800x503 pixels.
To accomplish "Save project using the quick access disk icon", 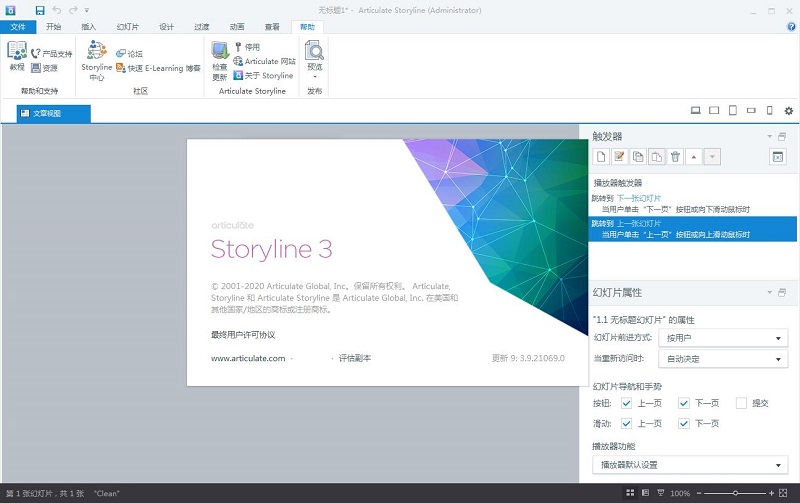I will [39, 9].
